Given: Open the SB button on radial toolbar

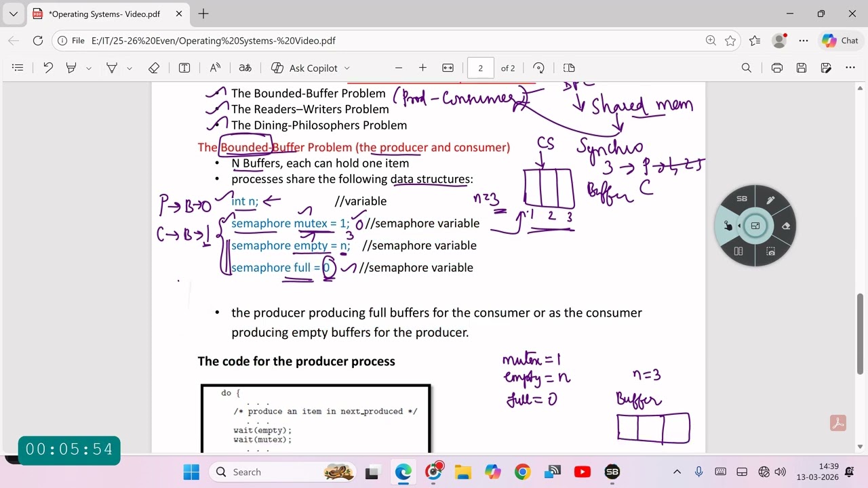Looking at the screenshot, I should (x=742, y=199).
